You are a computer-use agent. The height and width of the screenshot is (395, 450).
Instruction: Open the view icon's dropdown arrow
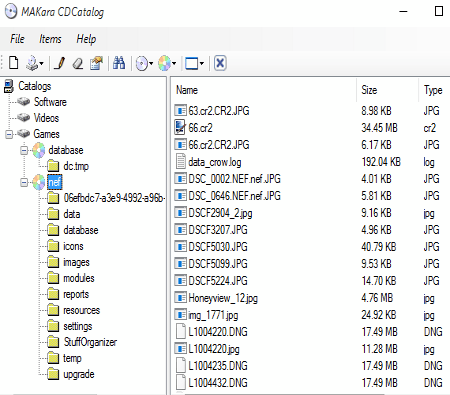202,63
